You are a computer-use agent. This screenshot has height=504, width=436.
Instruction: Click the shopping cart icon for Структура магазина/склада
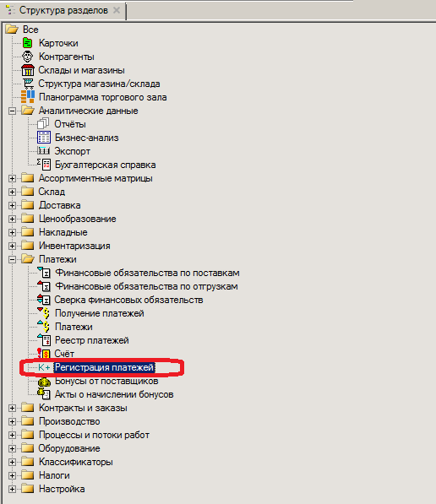click(x=28, y=84)
